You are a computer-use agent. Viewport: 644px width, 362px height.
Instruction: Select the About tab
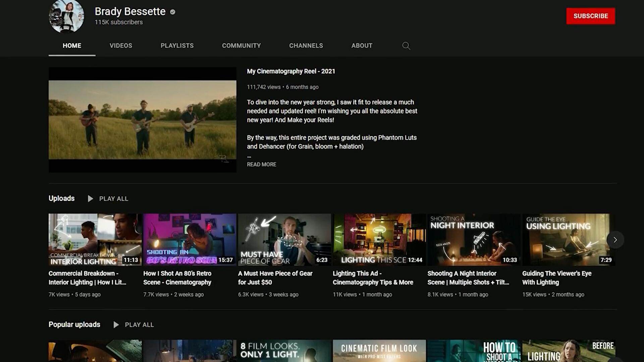(x=362, y=46)
